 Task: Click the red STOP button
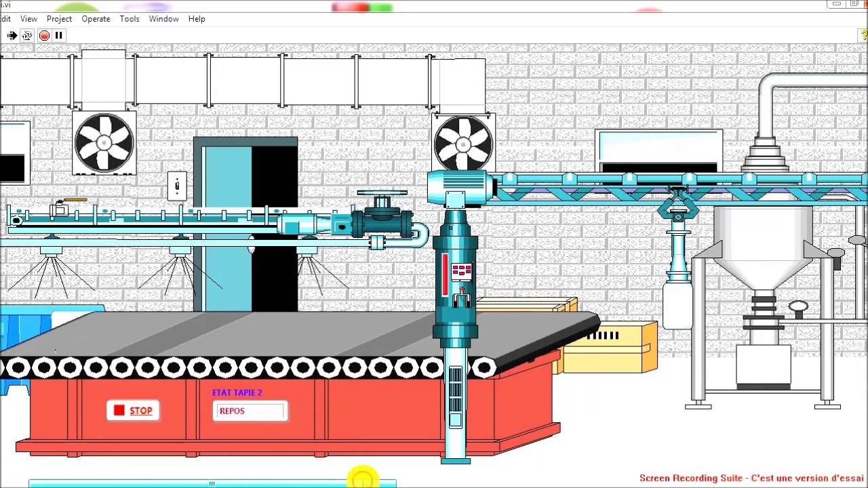(133, 411)
